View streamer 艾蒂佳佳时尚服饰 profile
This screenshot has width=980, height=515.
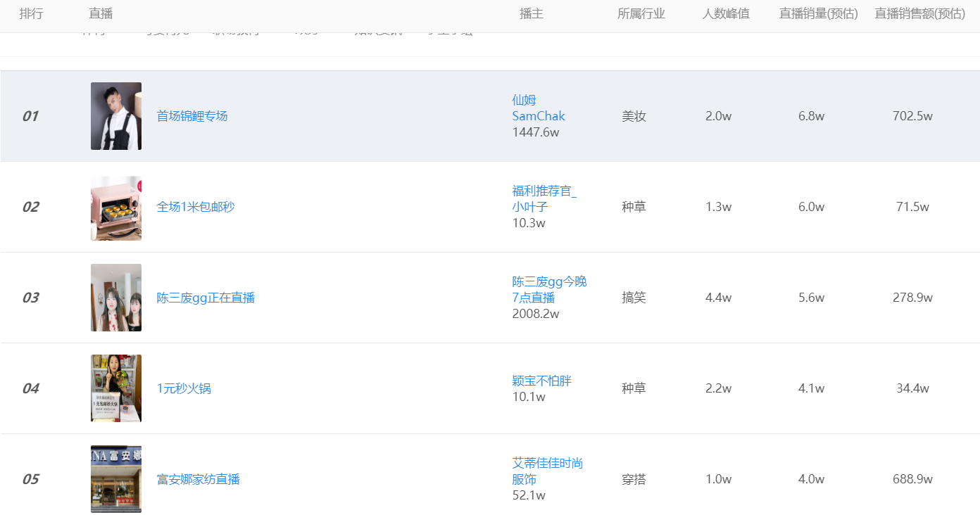(547, 471)
